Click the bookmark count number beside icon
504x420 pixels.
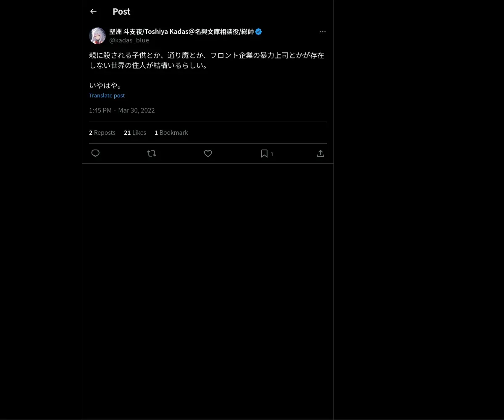[x=272, y=154]
